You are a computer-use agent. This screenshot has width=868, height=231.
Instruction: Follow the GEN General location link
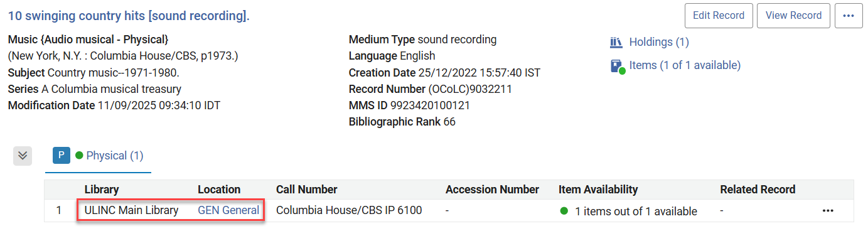228,211
